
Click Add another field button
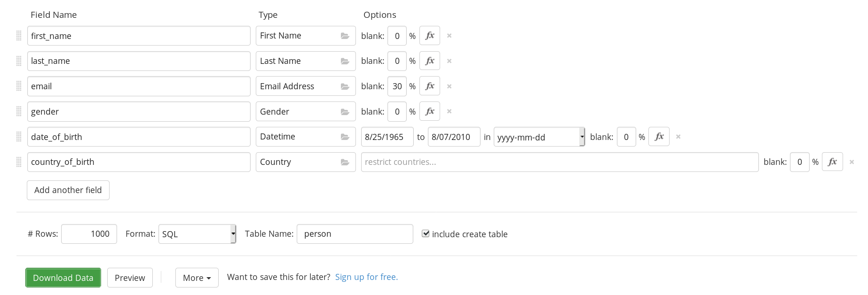click(68, 190)
